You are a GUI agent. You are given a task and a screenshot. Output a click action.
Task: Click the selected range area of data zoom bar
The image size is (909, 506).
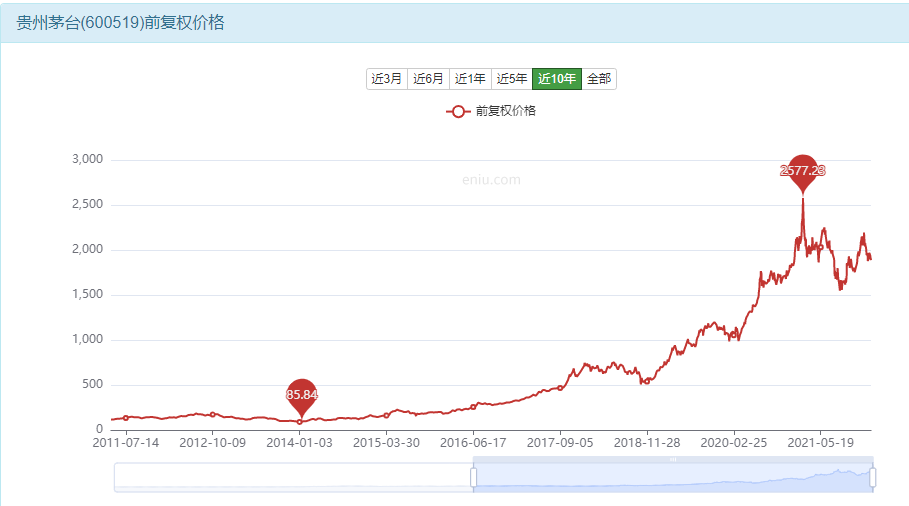pos(673,478)
